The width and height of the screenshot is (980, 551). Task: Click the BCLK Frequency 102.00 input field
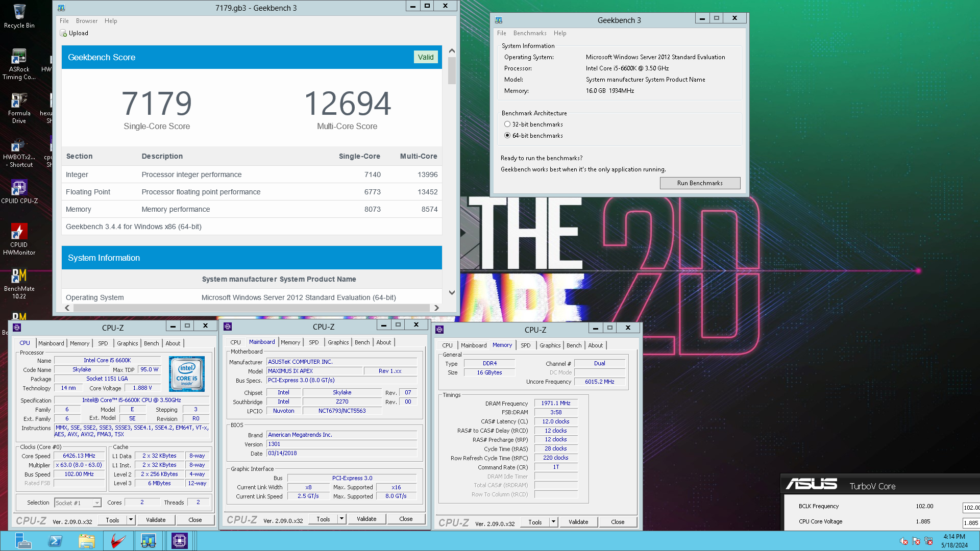tap(971, 507)
